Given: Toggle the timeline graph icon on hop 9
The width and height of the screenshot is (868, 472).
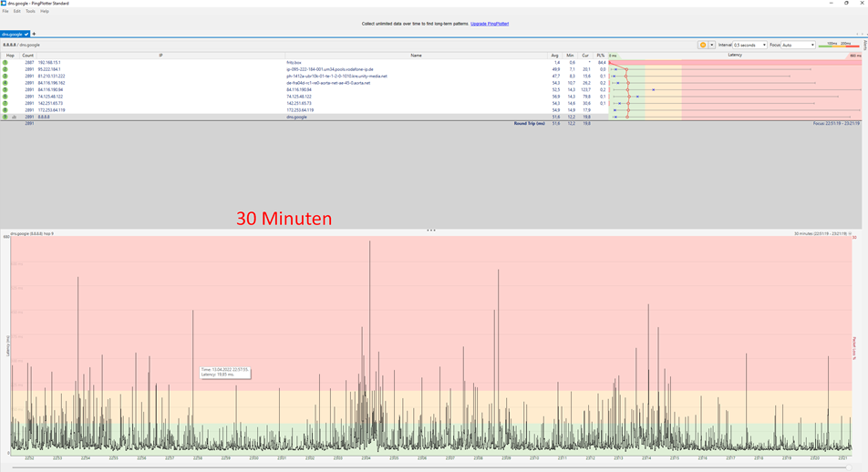Looking at the screenshot, I should coord(15,117).
